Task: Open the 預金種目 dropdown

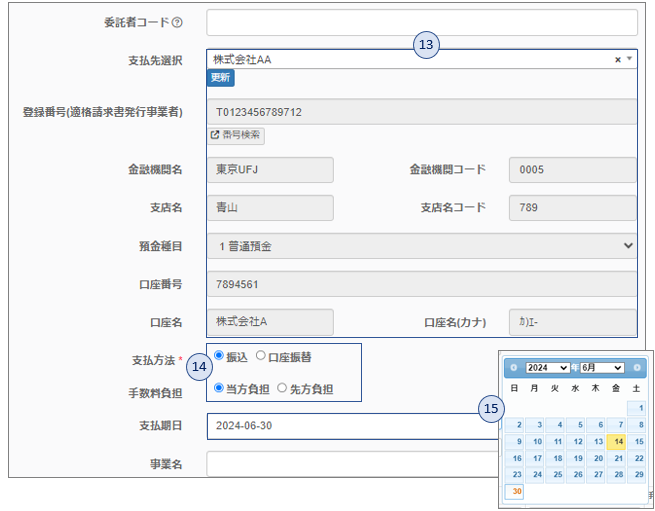Action: click(x=422, y=246)
